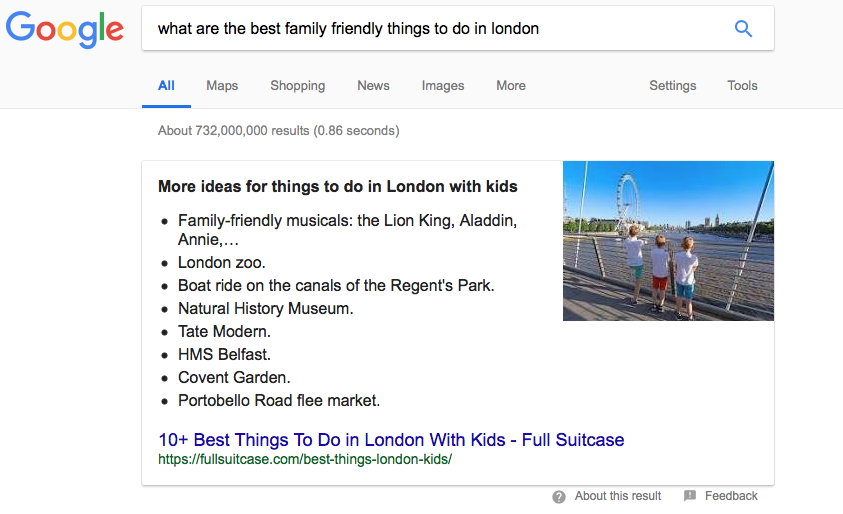Open the Images tab

(442, 85)
